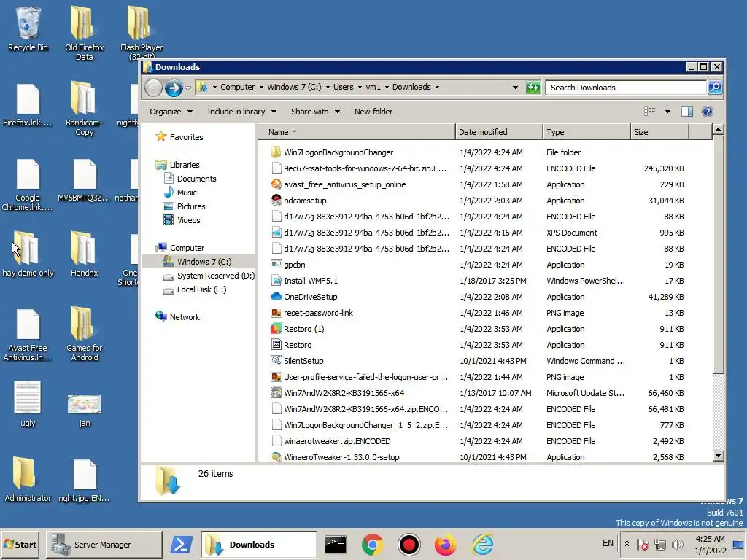747x560 pixels.
Task: Select the SilentSetup command file icon
Action: point(276,361)
